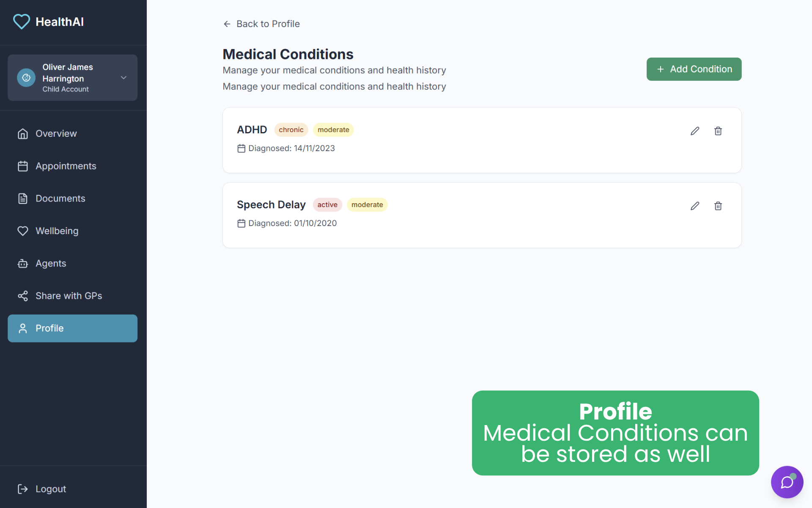Open the Overview menu item
The width and height of the screenshot is (812, 508).
(x=56, y=134)
